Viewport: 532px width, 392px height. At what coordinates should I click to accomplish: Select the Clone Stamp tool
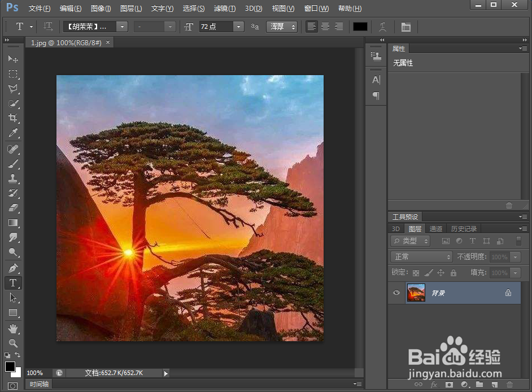pos(13,178)
